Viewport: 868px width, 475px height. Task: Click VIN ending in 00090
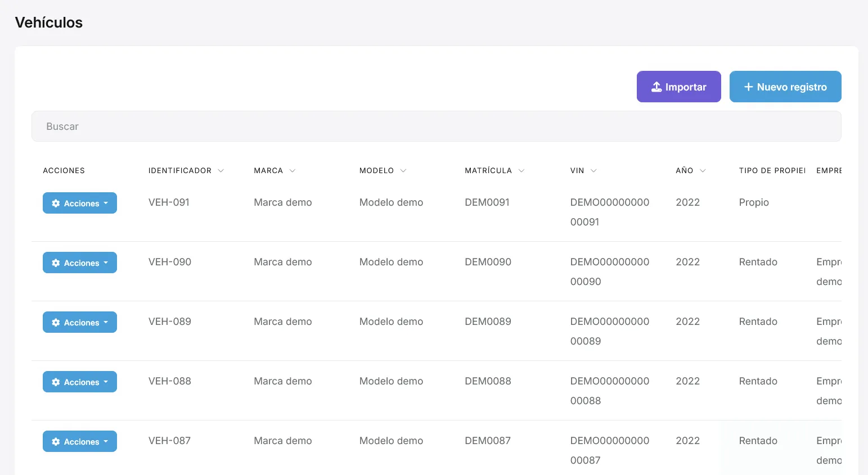610,272
